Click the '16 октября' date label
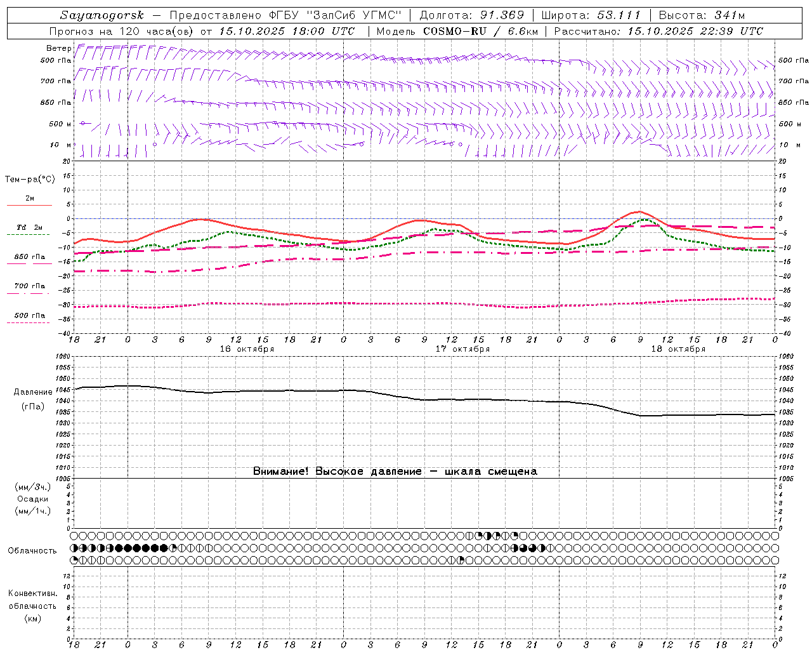The width and height of the screenshot is (812, 650). click(247, 349)
